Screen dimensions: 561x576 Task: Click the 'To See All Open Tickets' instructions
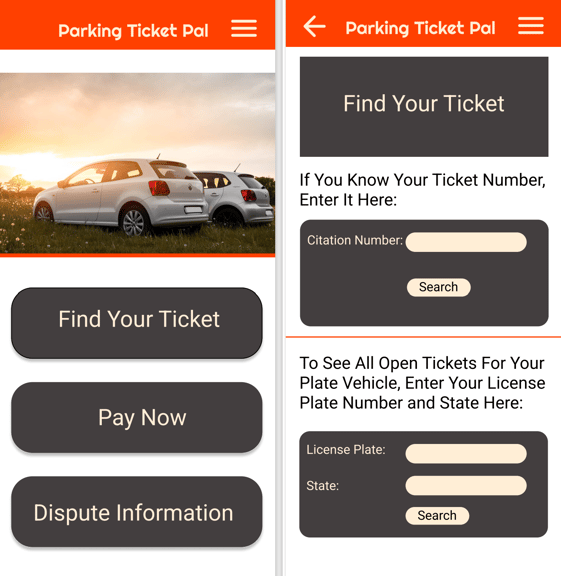pos(422,383)
